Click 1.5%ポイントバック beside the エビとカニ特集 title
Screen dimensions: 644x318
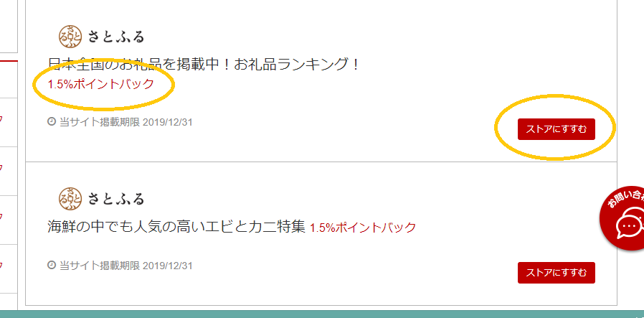click(363, 228)
